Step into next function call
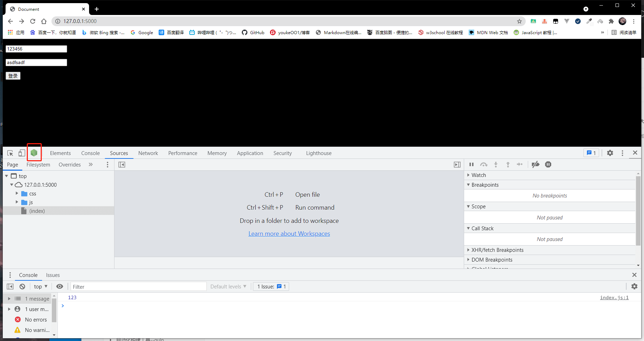Screen dimensions: 644x341 tap(496, 164)
